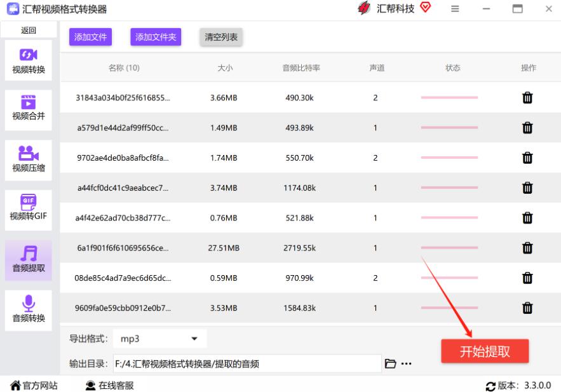This screenshot has width=561, height=392.
Task: Check for updates via version refresh icon
Action: [x=490, y=386]
